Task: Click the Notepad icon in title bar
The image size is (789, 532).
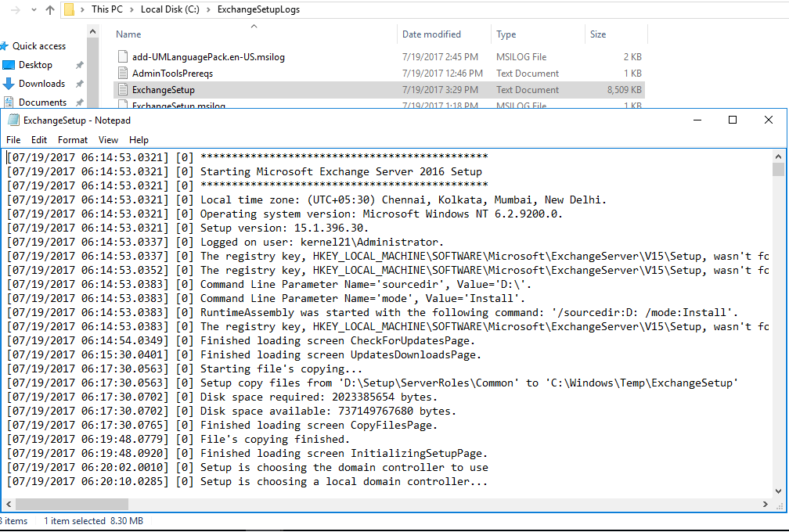Action: 13,120
